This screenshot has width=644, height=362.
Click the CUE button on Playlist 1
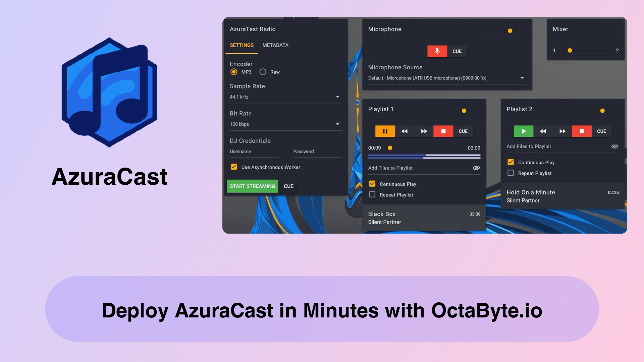[463, 131]
